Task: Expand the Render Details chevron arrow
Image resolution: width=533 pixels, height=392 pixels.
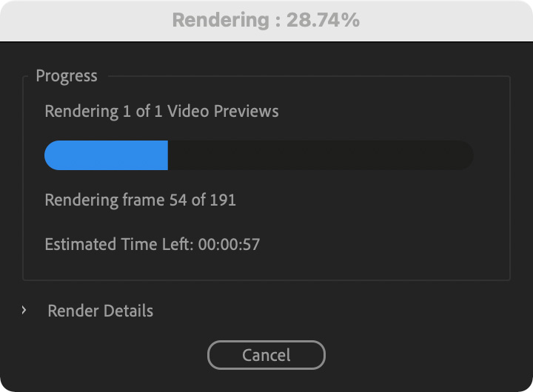Action: tap(24, 311)
